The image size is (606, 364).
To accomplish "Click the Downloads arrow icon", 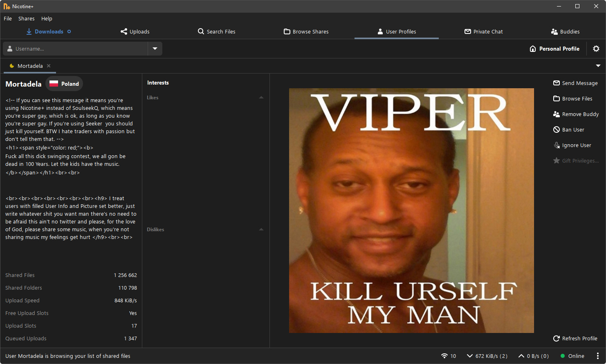I will (x=29, y=31).
